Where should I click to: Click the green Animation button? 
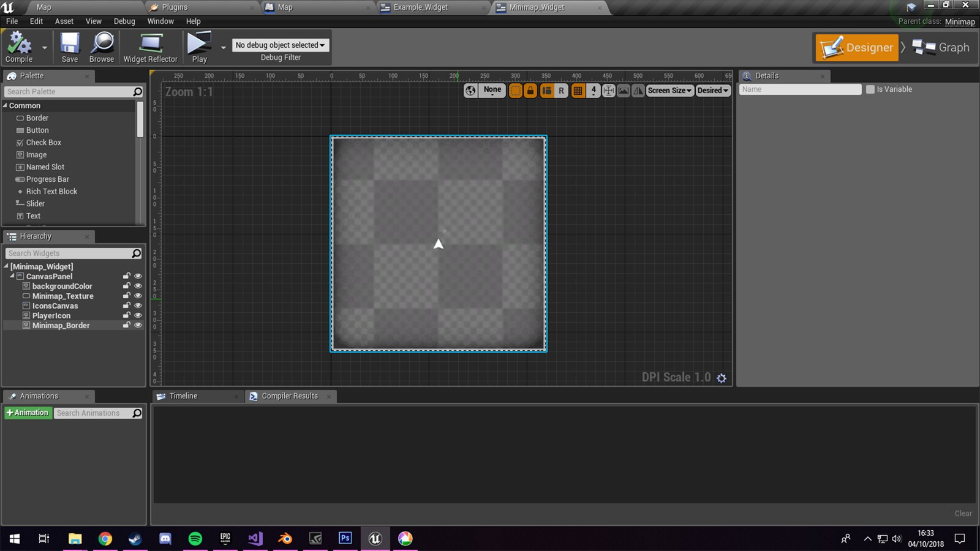pos(28,412)
